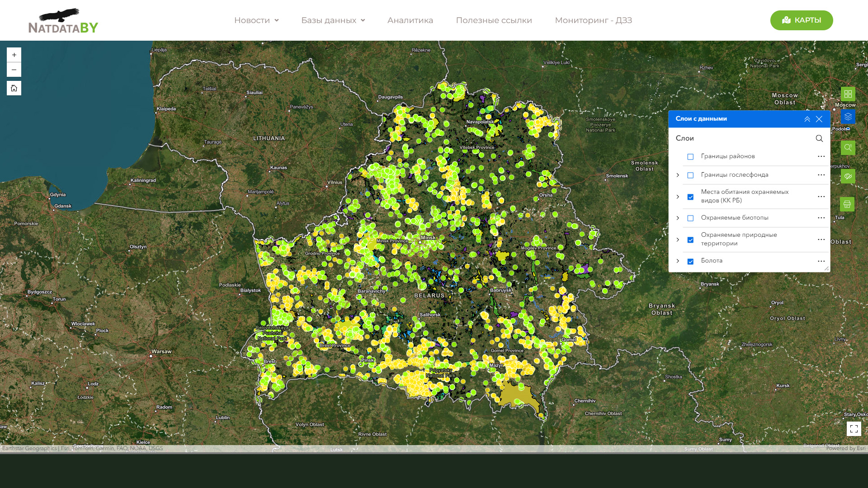Expand the Границы гослесфонда layer group

point(678,175)
